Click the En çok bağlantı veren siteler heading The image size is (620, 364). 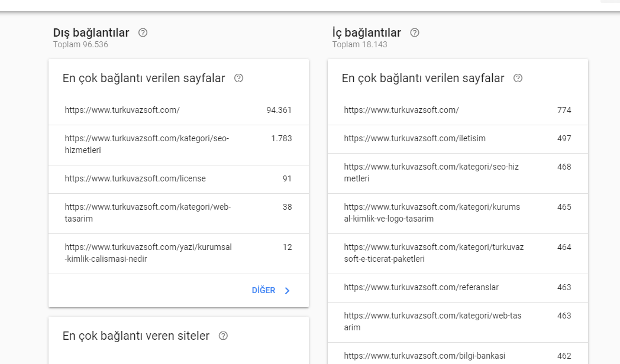136,336
